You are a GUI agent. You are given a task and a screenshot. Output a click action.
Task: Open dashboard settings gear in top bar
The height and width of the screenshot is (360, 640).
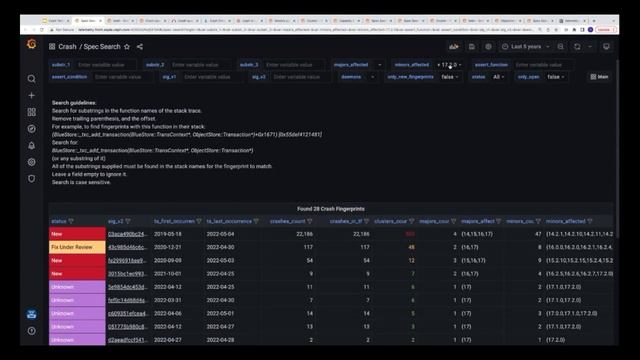(488, 47)
